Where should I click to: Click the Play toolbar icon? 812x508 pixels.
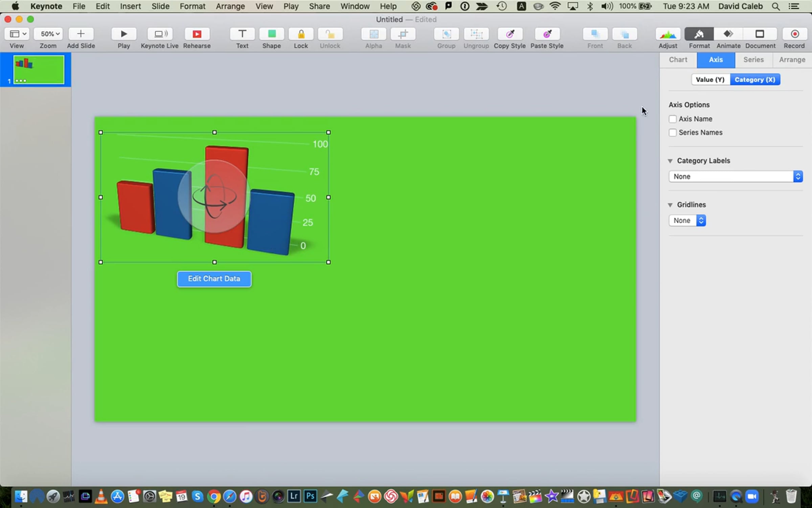click(x=123, y=34)
